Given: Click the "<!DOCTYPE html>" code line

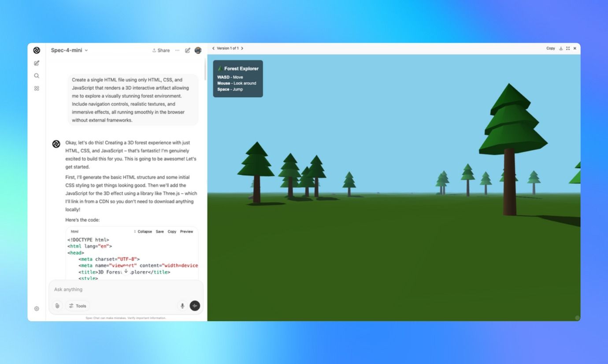Looking at the screenshot, I should (x=88, y=240).
